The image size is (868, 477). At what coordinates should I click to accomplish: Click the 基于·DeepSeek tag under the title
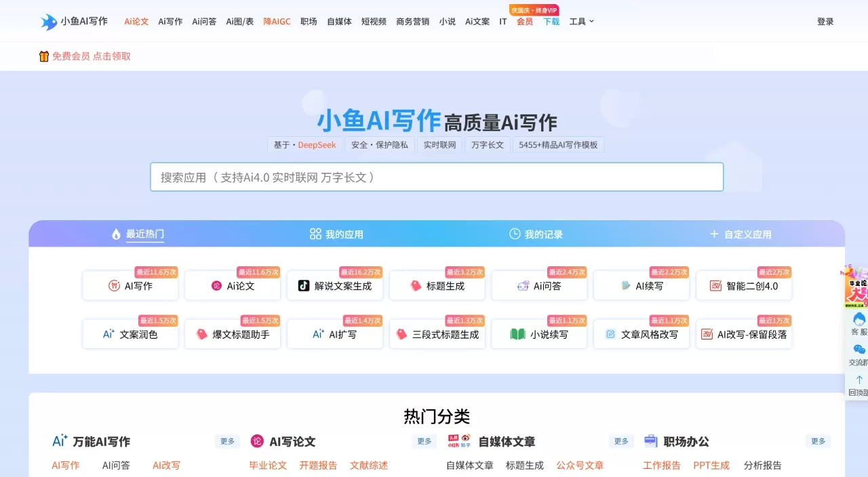coord(305,145)
